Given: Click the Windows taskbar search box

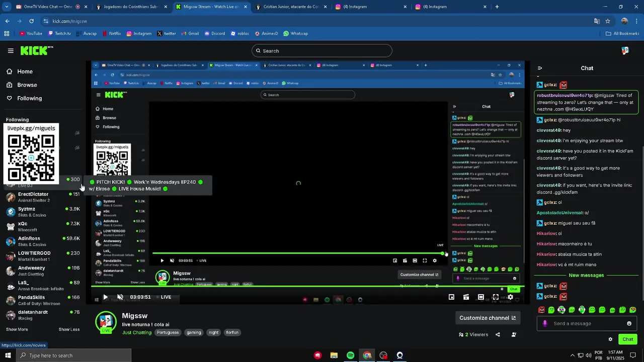Looking at the screenshot, I should (73, 355).
